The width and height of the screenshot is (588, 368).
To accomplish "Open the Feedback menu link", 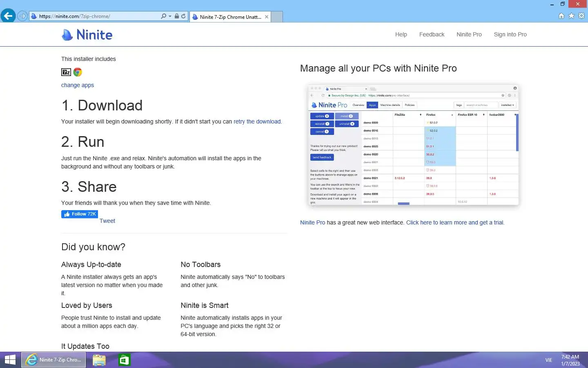I will coord(432,34).
